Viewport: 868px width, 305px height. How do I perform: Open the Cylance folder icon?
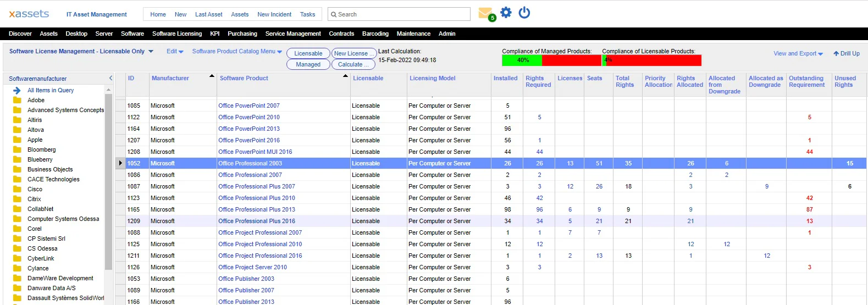(17, 268)
